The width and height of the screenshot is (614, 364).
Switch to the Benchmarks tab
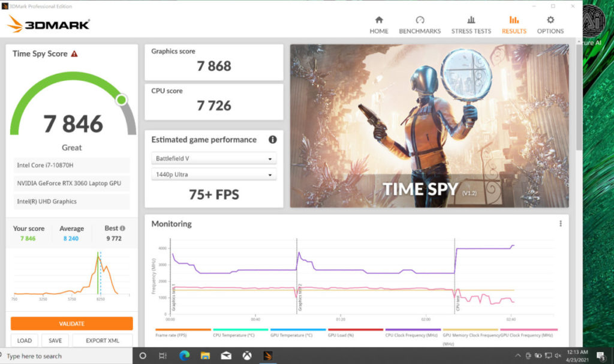point(420,25)
